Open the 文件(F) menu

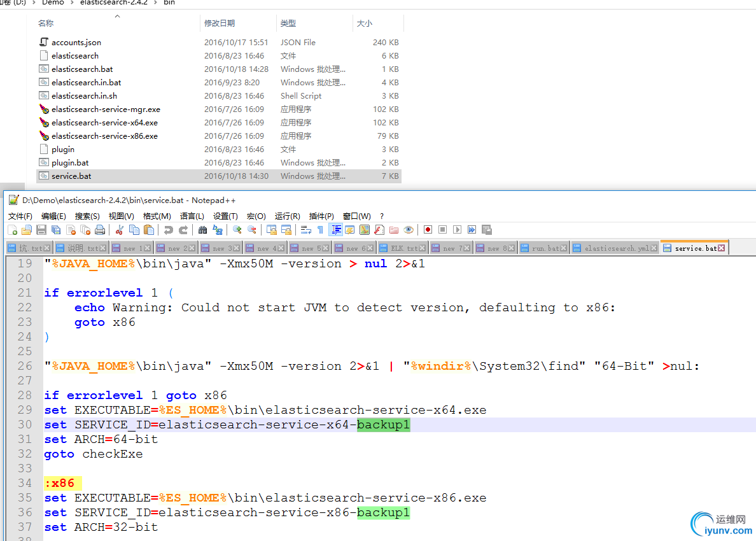(20, 216)
